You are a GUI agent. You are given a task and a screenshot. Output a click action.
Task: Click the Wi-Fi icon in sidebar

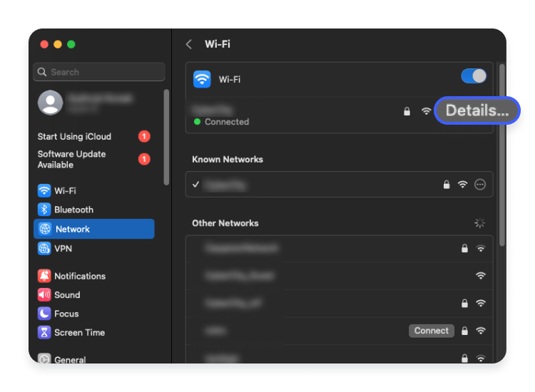click(44, 191)
